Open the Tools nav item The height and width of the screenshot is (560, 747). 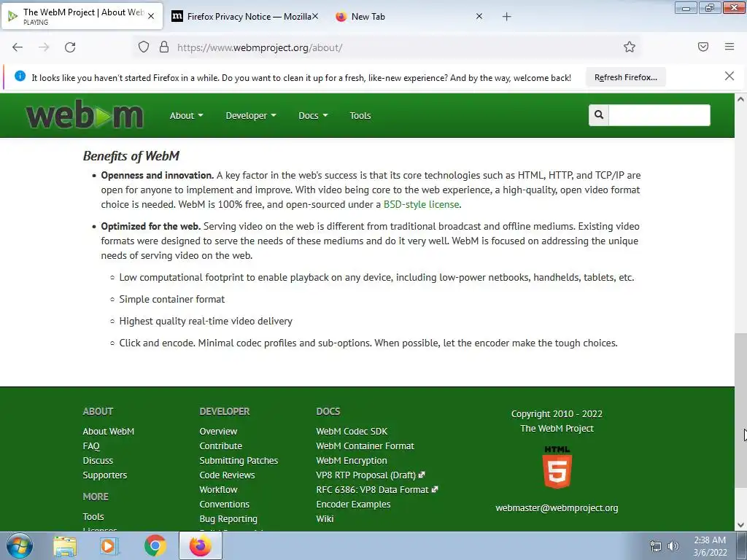(x=360, y=115)
